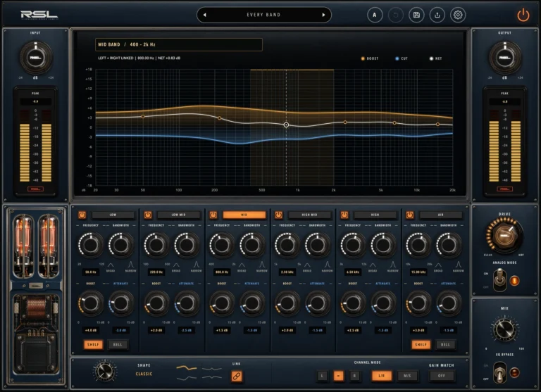Viewport: 541px width, 392px height.
Task: Select the HIGH MID band tab
Action: [310, 215]
